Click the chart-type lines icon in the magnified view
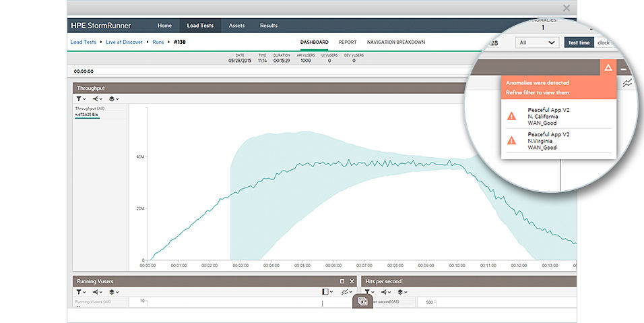The height and width of the screenshot is (323, 644). pos(627,84)
